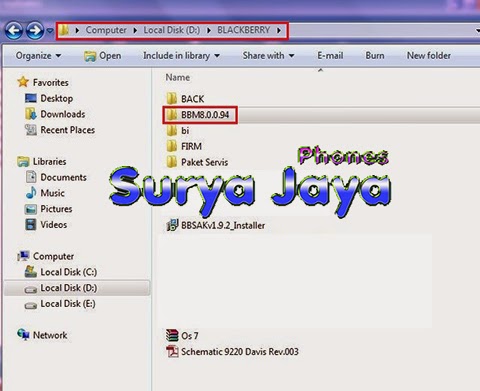
Task: Open recent locations dropdown beside Forward arrow
Action: point(50,31)
